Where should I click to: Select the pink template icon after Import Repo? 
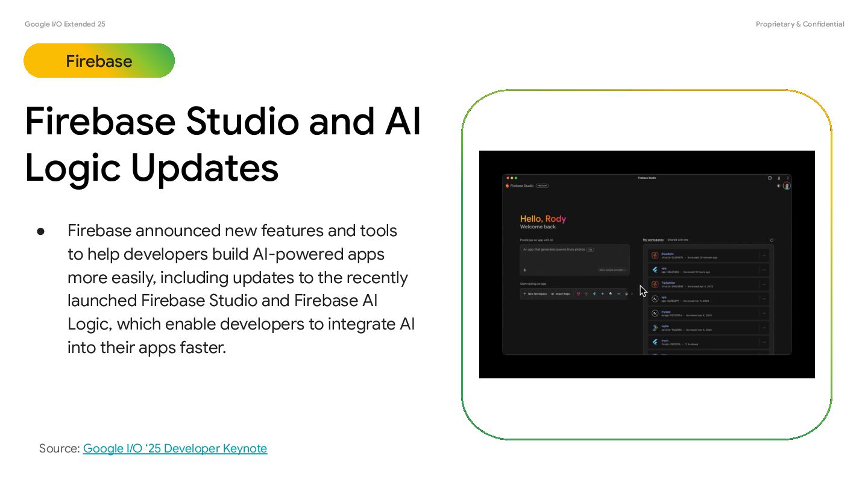click(x=578, y=294)
